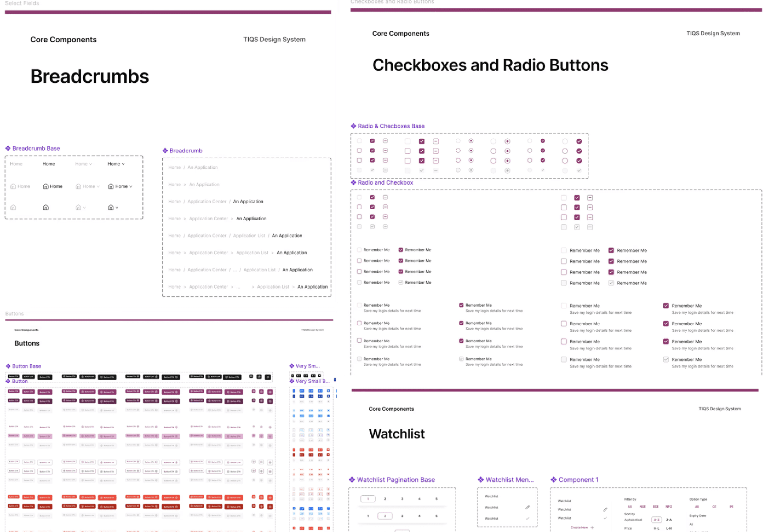763x532 pixels.
Task: Click the diamond icon next to Radio and Checkbox
Action: pyautogui.click(x=353, y=182)
